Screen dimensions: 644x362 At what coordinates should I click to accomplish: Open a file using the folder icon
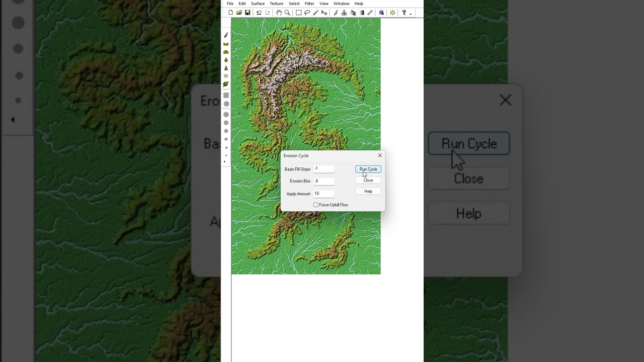click(x=239, y=13)
